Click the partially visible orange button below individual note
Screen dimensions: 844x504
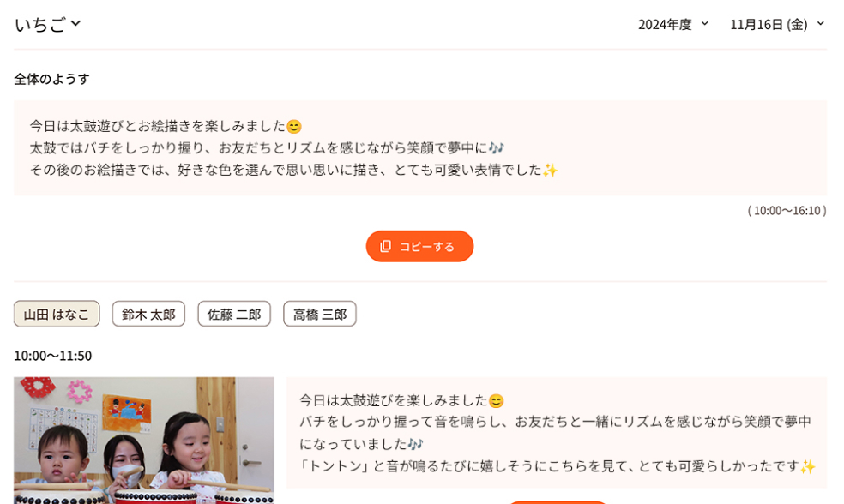(558, 501)
